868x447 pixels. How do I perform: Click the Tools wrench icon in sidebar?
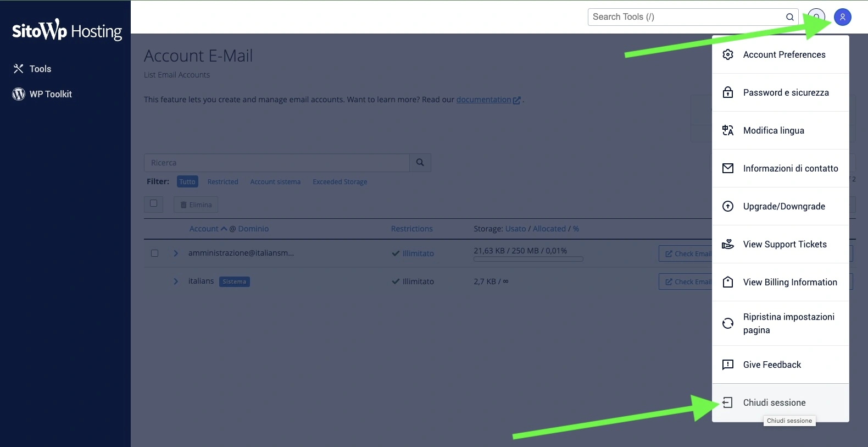[x=18, y=69]
